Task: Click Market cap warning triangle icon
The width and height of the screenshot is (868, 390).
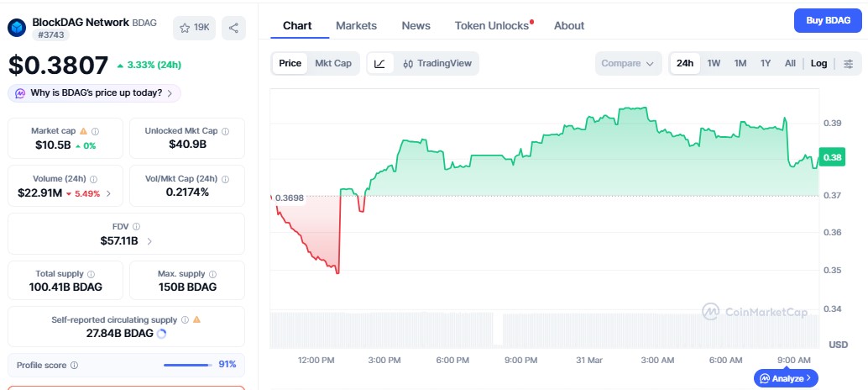Action: click(x=84, y=131)
